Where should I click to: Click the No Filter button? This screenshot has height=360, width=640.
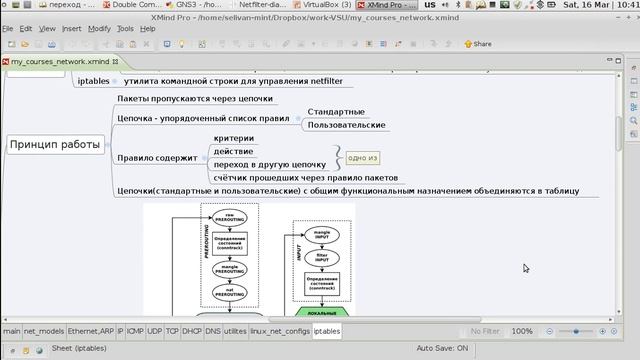coord(485,331)
